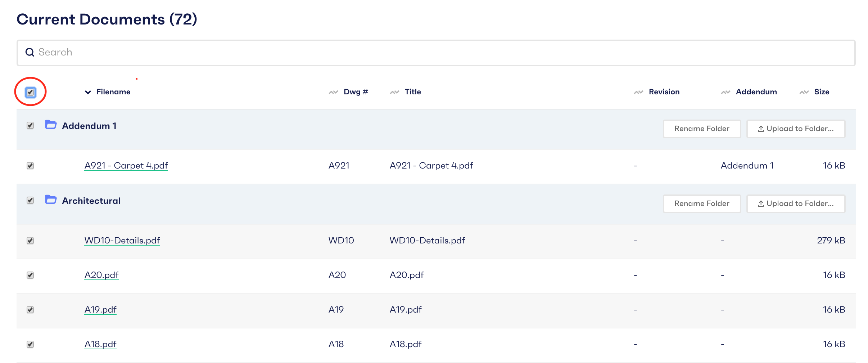Sort by the Addendum column header
The width and height of the screenshot is (868, 363).
pos(756,92)
